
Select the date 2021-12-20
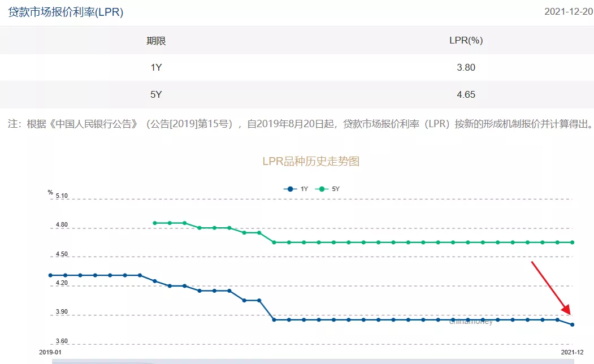click(569, 12)
